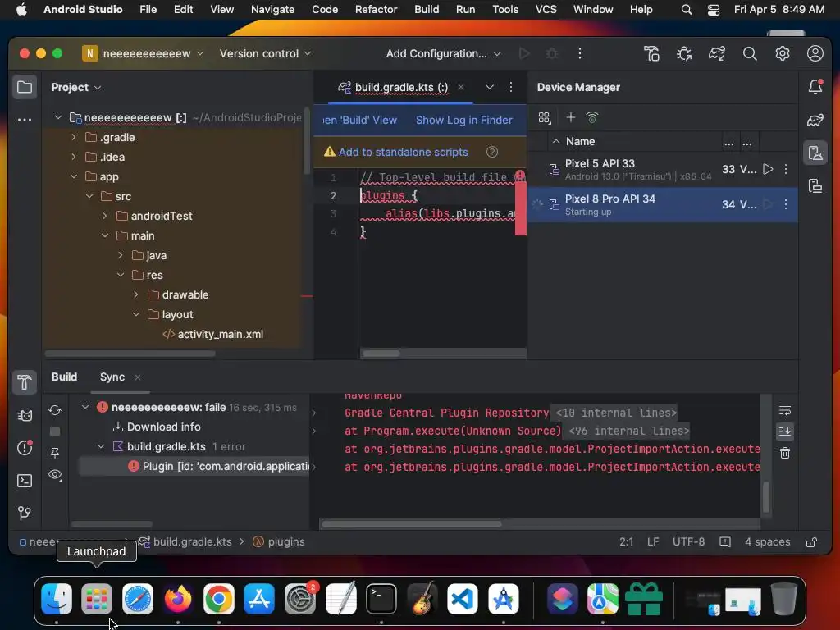This screenshot has height=630, width=840.
Task: Expand the .gradle folder
Action: [74, 137]
